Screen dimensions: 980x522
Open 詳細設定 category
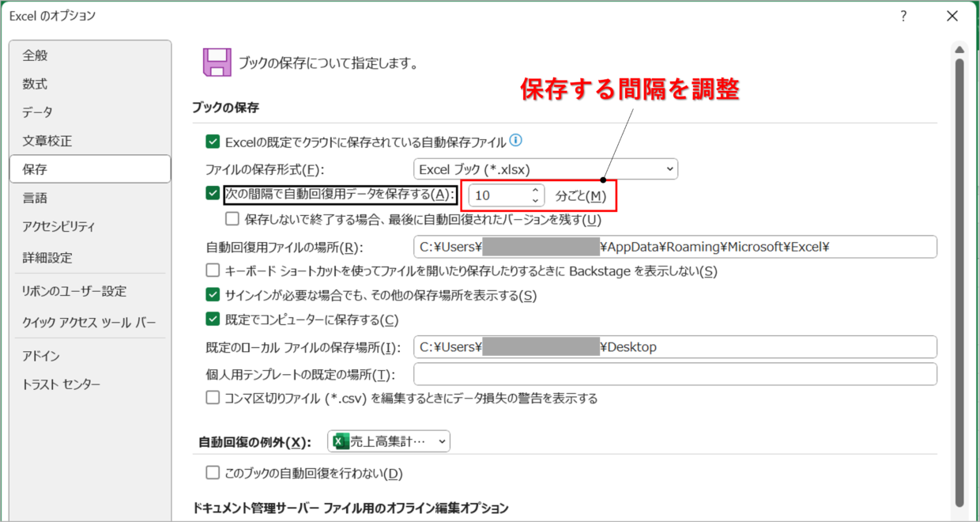click(x=90, y=258)
